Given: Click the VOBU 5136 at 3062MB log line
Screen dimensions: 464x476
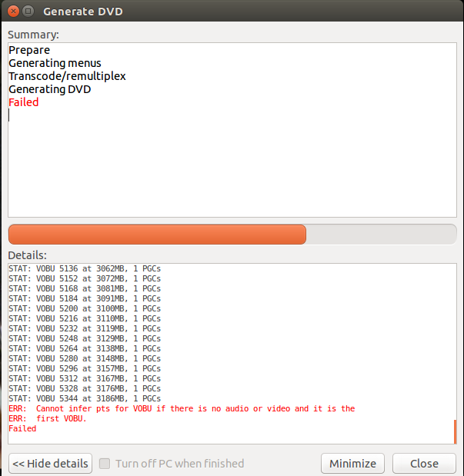Looking at the screenshot, I should (x=85, y=268).
